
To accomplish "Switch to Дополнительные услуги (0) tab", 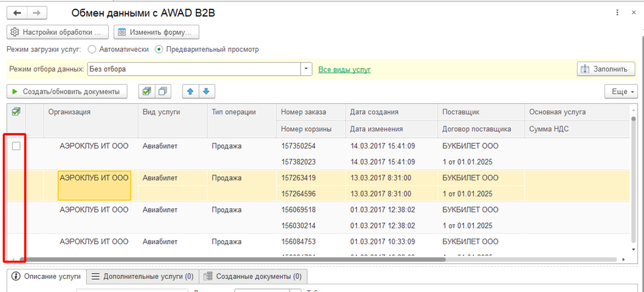I will [x=142, y=276].
